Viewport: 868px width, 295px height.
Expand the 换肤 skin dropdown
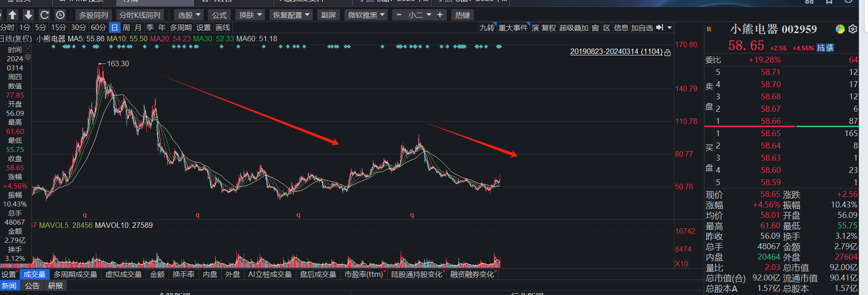click(251, 15)
